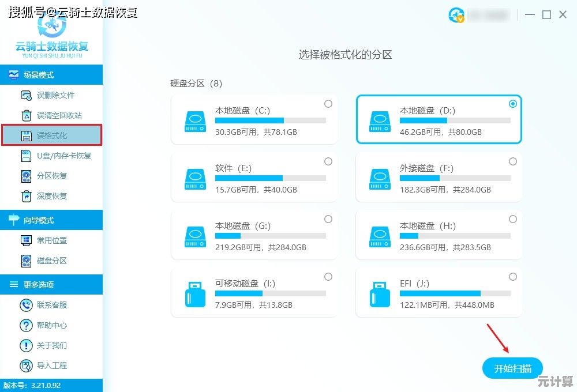The image size is (577, 392).
Task: Click the 误格式化 floppy disk icon
Action: tap(26, 135)
